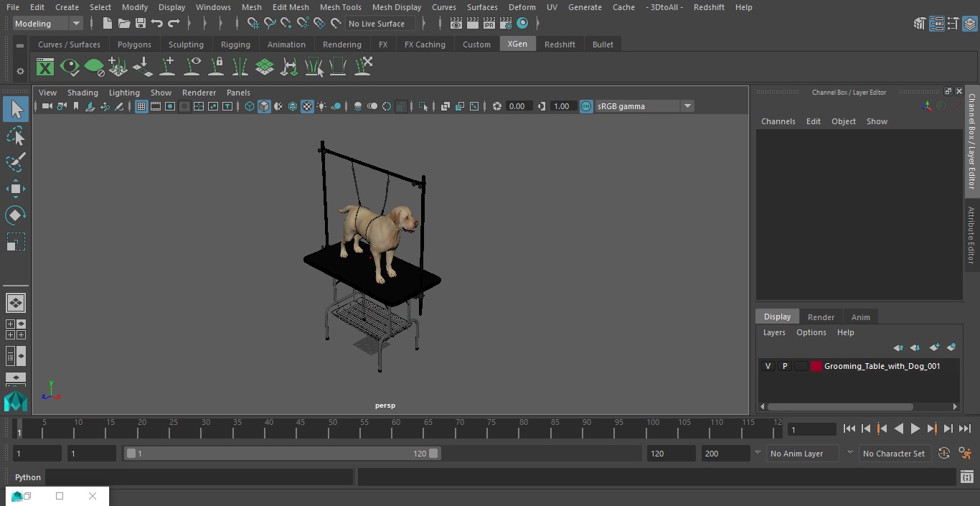
Task: Click the select camera icon in viewport
Action: pyautogui.click(x=47, y=106)
